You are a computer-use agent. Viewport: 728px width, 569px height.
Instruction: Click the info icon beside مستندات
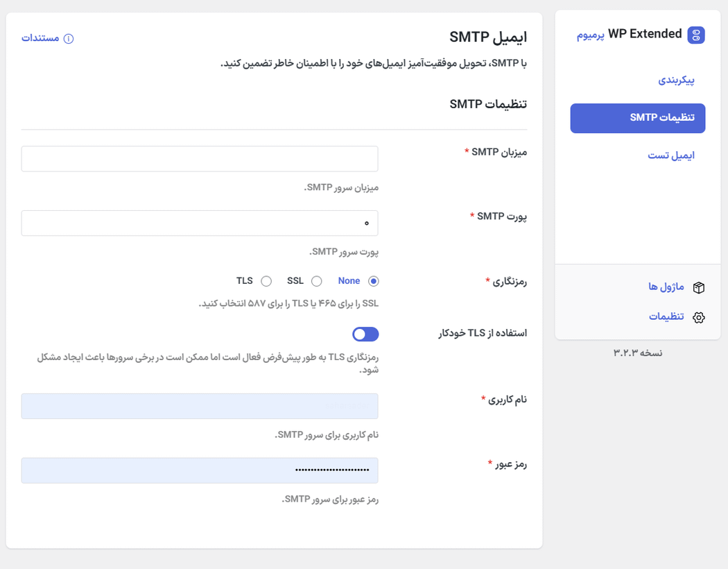coord(67,39)
